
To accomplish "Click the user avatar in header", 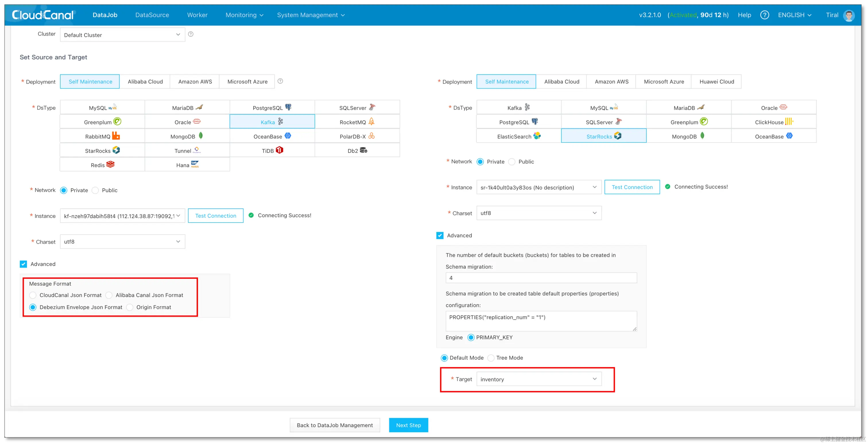I will click(x=849, y=15).
